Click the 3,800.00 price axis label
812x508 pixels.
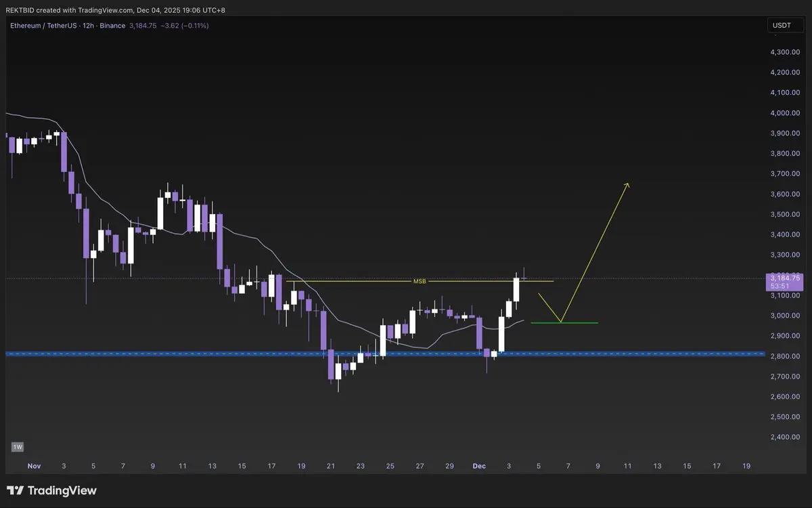(x=785, y=154)
